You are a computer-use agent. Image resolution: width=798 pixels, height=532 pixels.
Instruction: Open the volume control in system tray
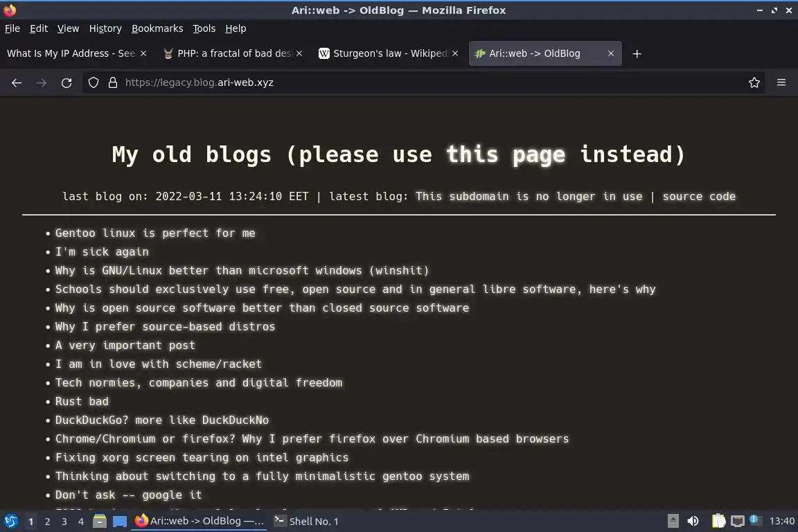(x=693, y=522)
